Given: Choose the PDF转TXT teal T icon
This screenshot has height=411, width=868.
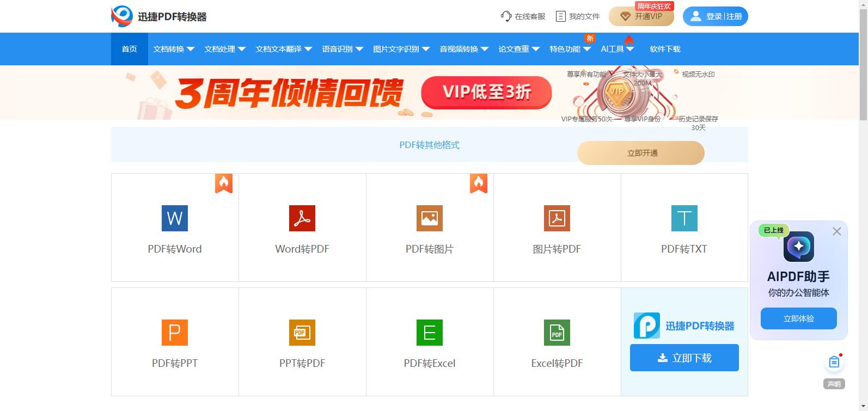Looking at the screenshot, I should click(x=684, y=218).
